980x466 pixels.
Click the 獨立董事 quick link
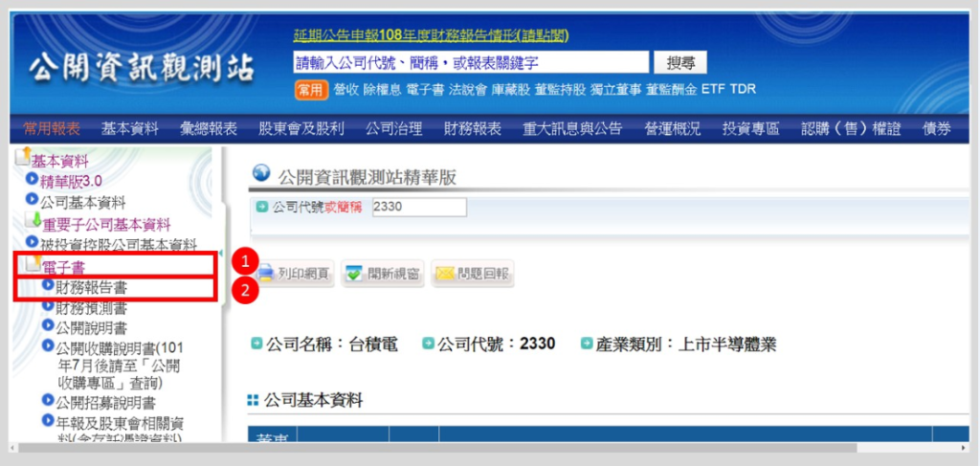point(615,89)
